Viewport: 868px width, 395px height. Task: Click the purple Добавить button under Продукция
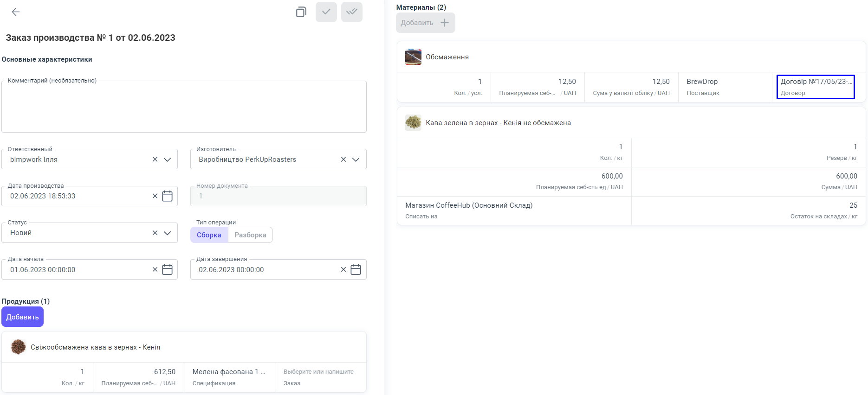pos(22,317)
